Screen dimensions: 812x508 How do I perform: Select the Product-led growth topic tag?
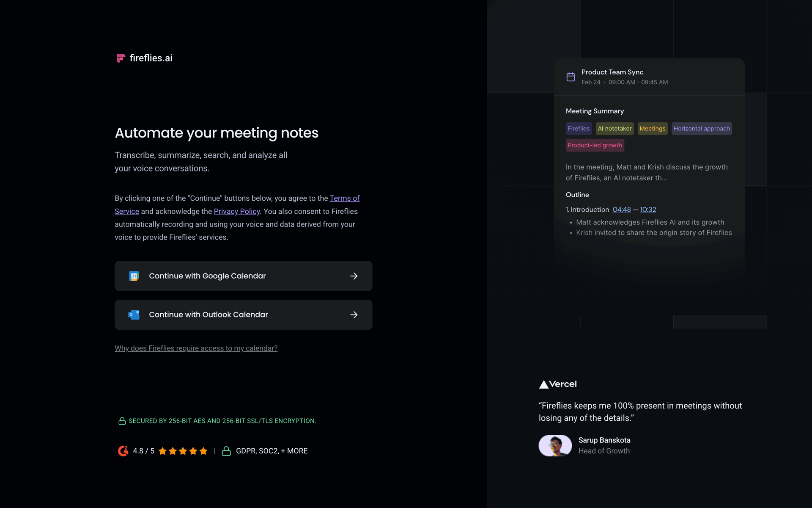coord(595,145)
